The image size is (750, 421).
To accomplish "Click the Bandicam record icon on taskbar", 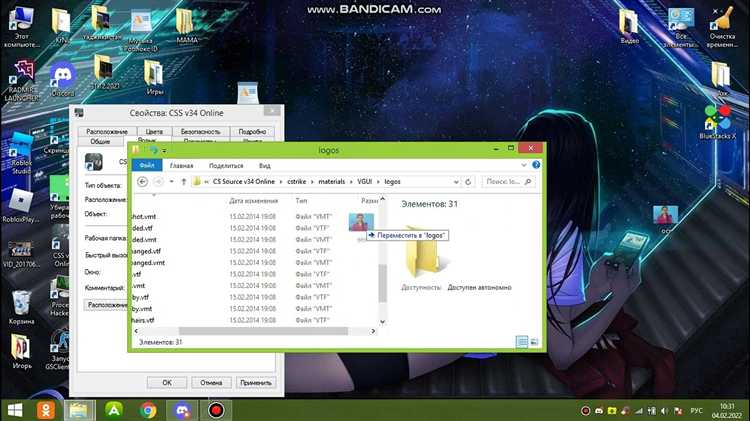I will click(215, 409).
